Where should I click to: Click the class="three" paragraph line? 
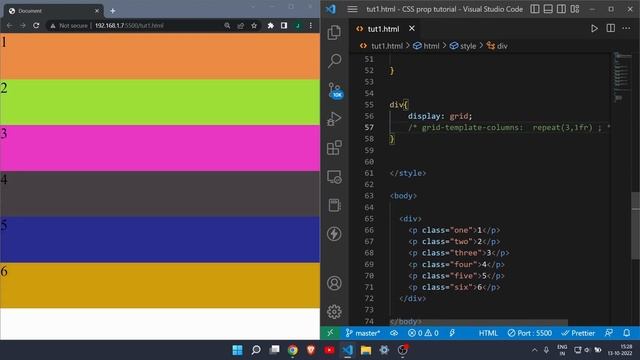coord(458,253)
